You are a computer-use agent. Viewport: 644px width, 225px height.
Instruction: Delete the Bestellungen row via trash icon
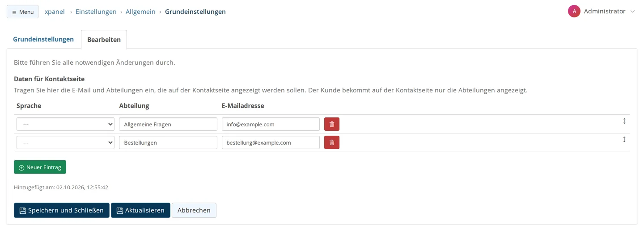[x=332, y=142]
